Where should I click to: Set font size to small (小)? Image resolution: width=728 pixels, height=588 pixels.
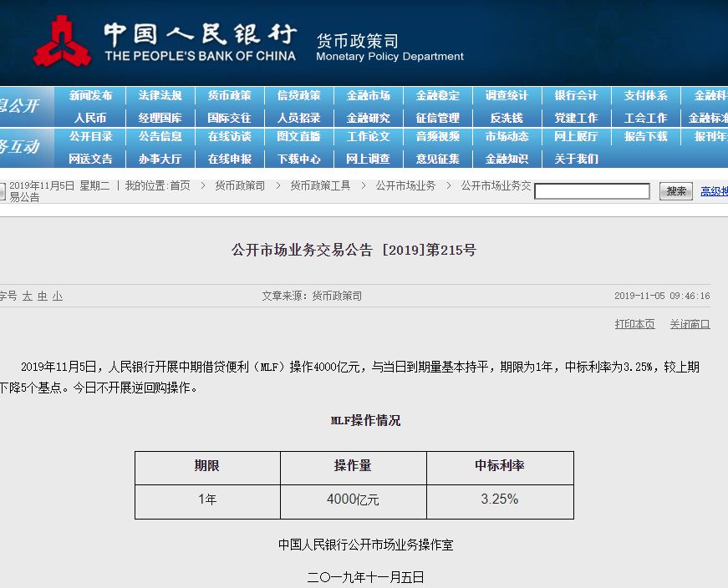point(57,297)
